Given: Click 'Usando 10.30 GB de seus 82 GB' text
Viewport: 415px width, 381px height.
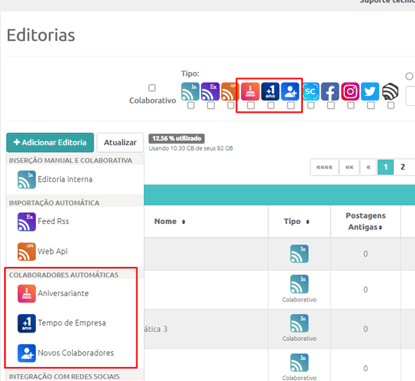Looking at the screenshot, I should [x=191, y=148].
